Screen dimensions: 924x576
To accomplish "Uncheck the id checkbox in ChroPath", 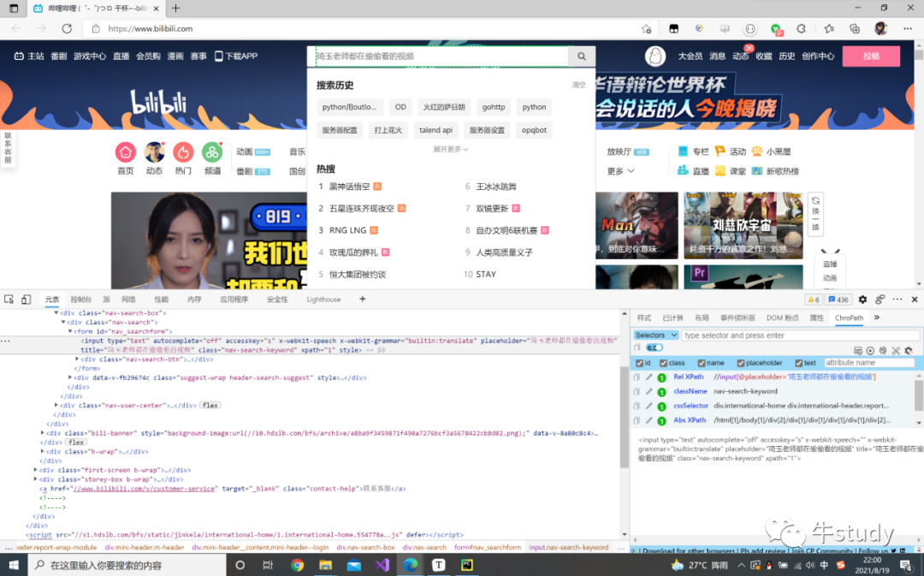I will (639, 363).
